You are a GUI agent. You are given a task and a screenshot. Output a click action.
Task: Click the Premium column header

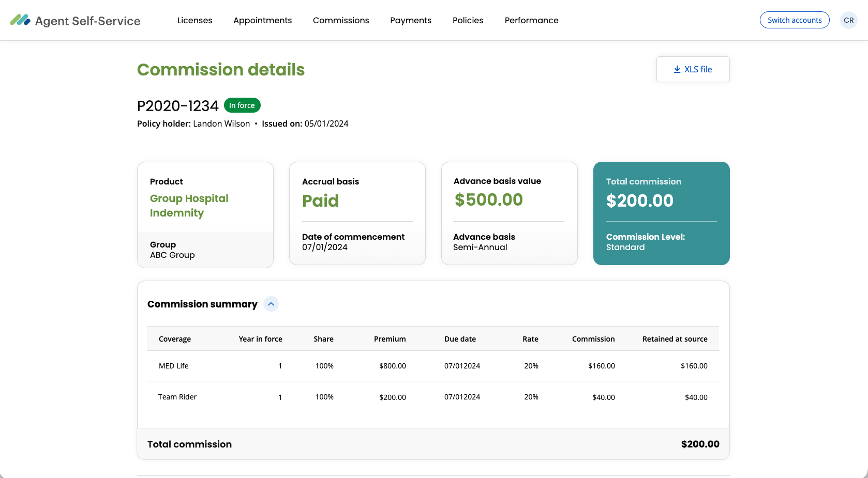click(x=390, y=339)
